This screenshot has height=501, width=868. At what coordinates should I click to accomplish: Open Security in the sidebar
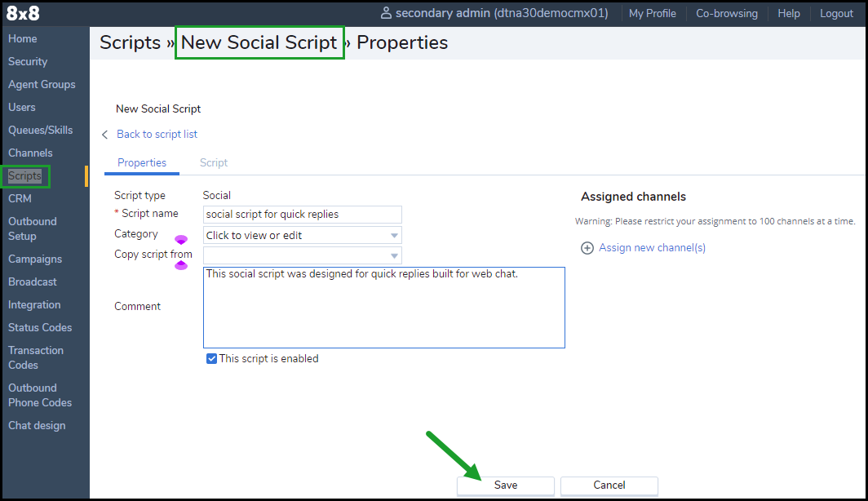click(x=28, y=61)
